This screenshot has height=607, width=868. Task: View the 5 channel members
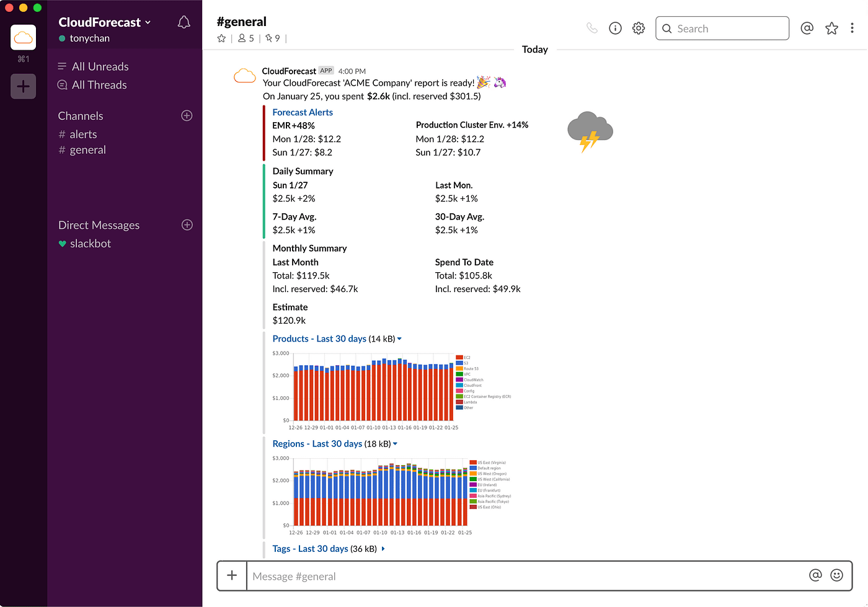pyautogui.click(x=246, y=38)
